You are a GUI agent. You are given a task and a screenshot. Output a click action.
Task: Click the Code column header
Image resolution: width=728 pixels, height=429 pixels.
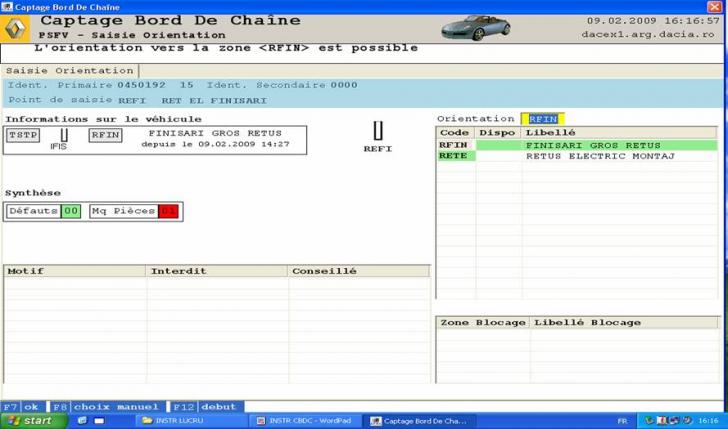coord(455,133)
